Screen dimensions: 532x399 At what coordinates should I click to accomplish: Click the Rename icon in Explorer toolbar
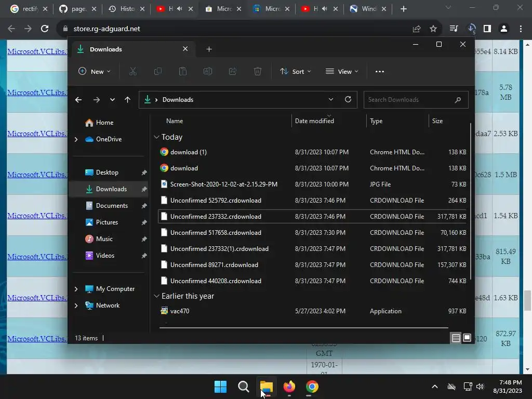point(208,71)
